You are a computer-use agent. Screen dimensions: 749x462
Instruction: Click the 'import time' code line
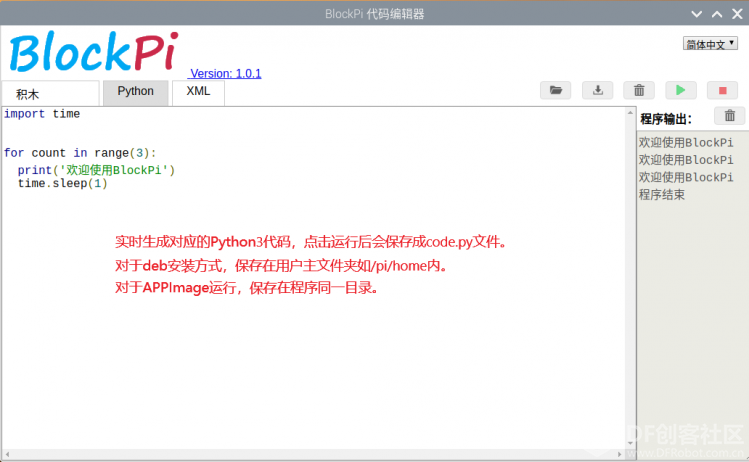tap(42, 114)
